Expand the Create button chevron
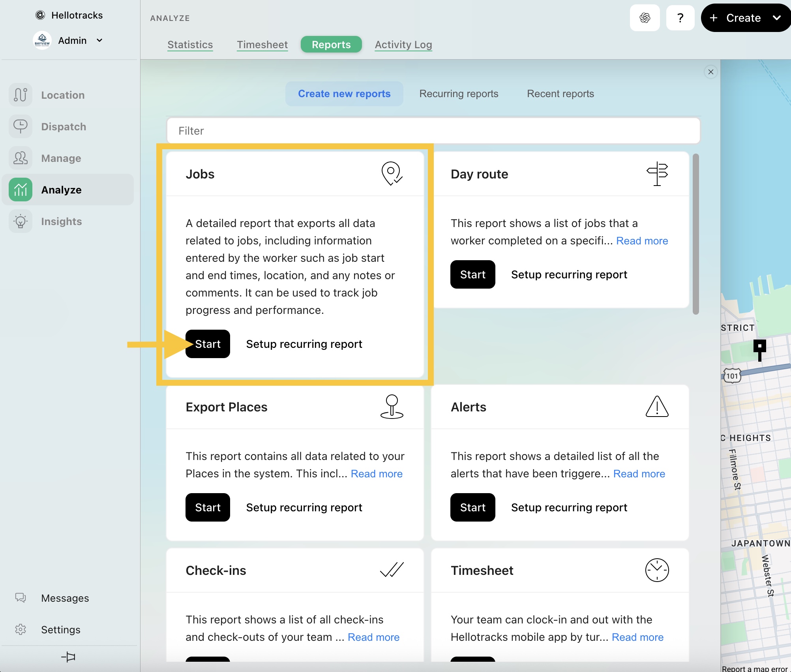 pos(777,18)
